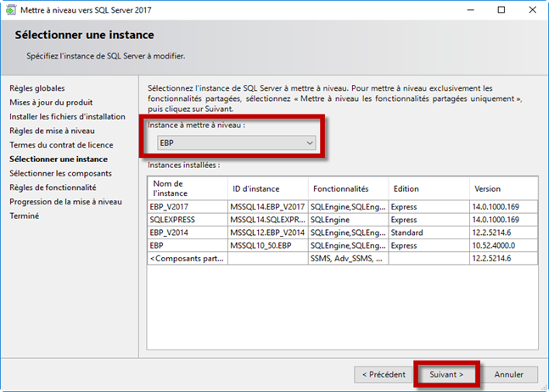Select 'Règles de mise à niveau' step

pyautogui.click(x=52, y=131)
